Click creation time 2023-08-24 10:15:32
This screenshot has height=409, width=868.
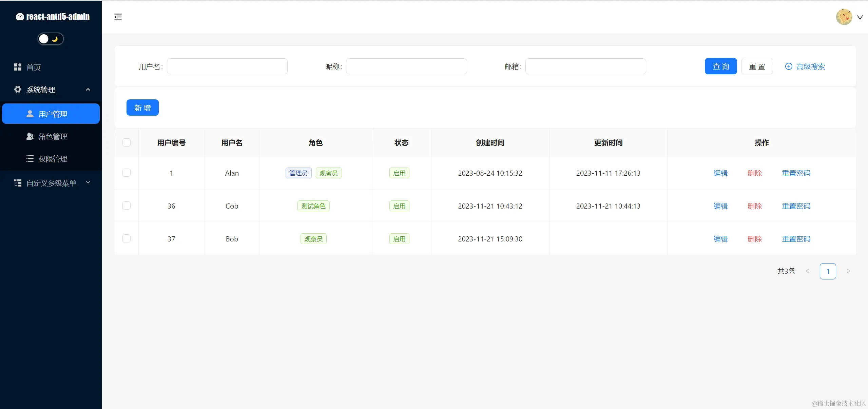click(x=490, y=173)
